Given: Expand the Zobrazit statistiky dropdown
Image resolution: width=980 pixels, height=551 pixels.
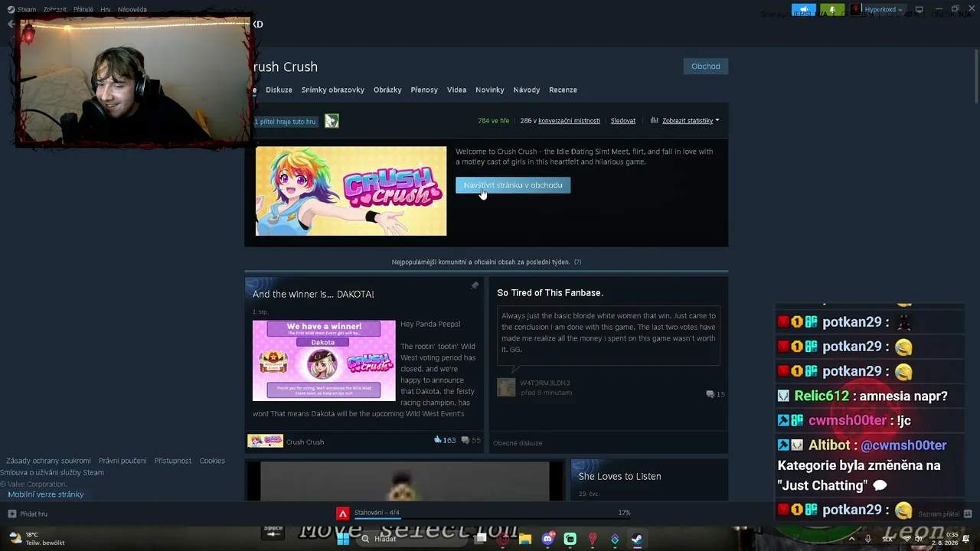Looking at the screenshot, I should point(691,120).
